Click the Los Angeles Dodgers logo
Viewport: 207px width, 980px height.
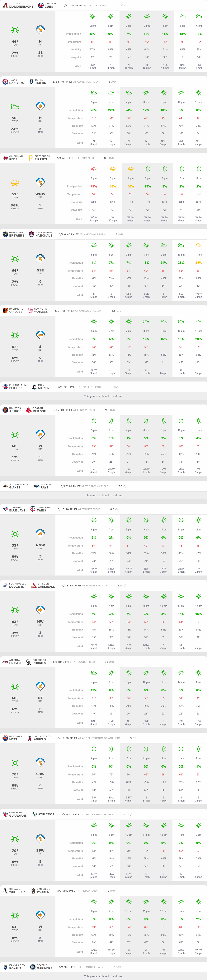click(x=5, y=585)
